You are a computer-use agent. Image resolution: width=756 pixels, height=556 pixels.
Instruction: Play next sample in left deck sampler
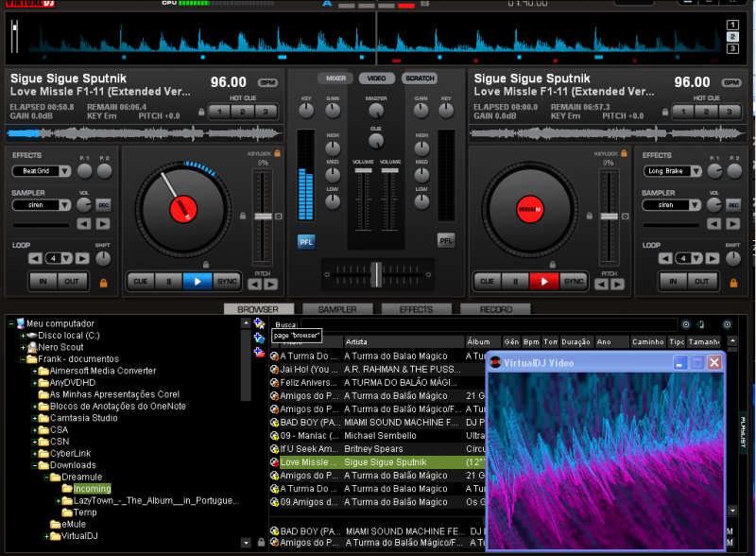pos(103,224)
